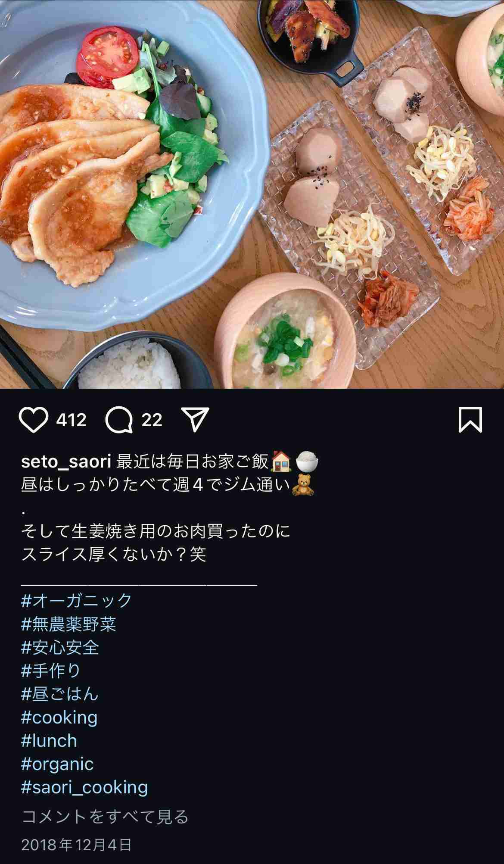Tap the food photo of ginger pork
The image size is (504, 864).
click(x=252, y=194)
